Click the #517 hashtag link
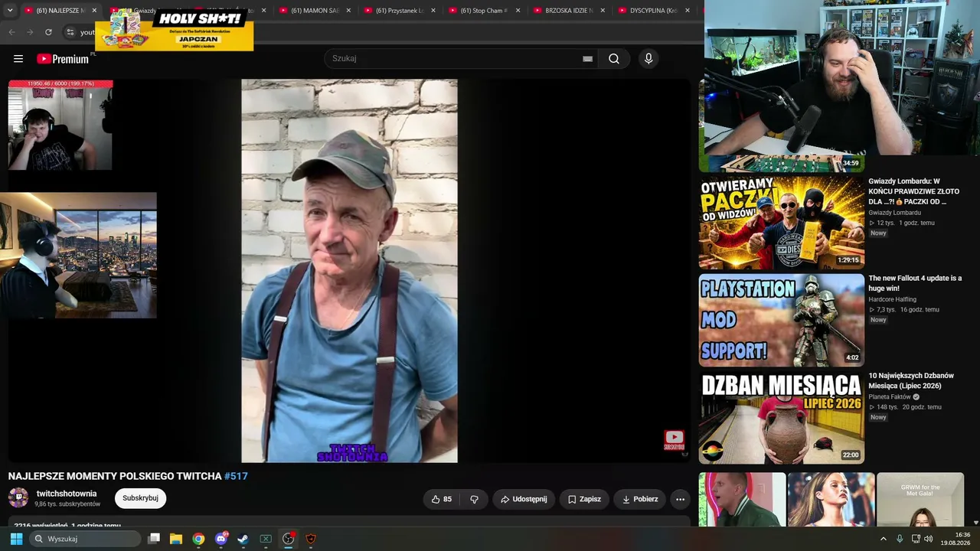The height and width of the screenshot is (551, 980). point(236,476)
